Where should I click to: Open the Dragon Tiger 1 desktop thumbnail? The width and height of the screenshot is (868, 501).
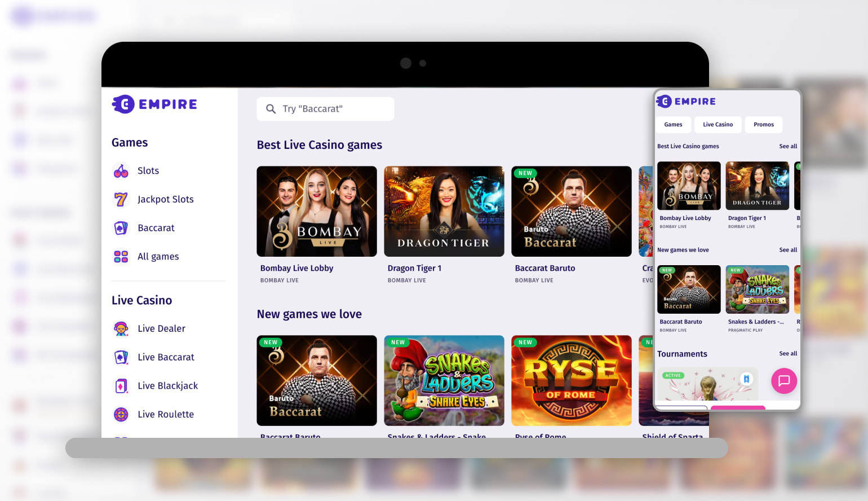444,212
